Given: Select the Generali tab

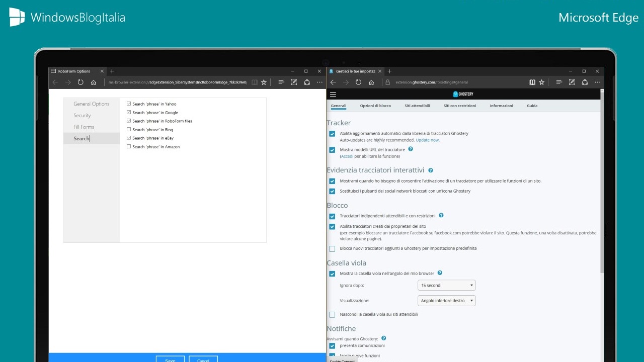Looking at the screenshot, I should click(x=339, y=106).
